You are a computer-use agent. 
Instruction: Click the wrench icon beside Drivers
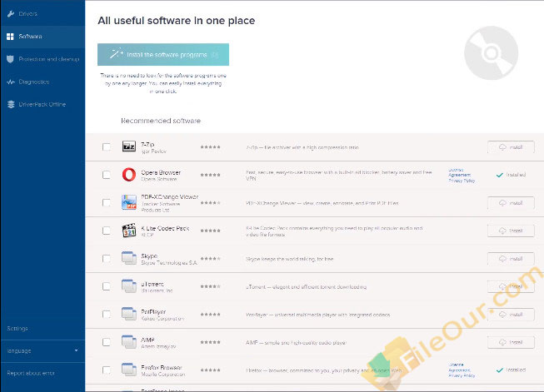[10, 14]
